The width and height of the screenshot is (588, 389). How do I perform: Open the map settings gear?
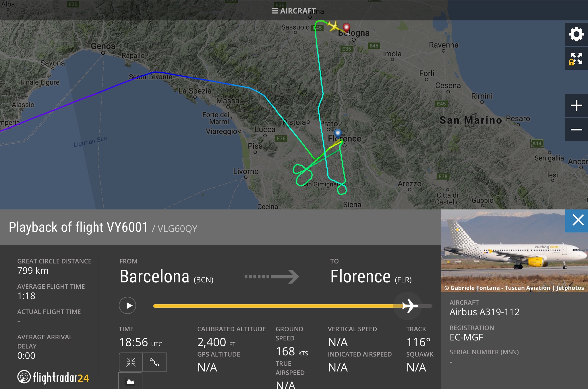click(x=576, y=34)
